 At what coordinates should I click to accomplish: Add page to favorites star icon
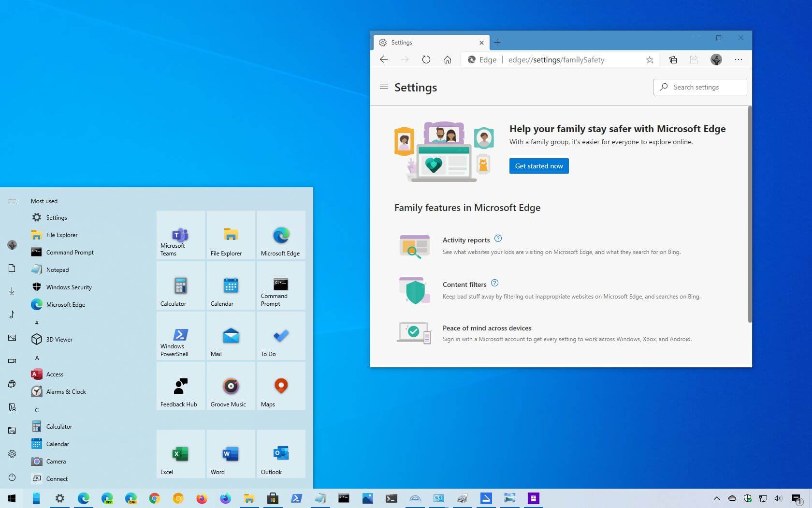[x=650, y=60]
